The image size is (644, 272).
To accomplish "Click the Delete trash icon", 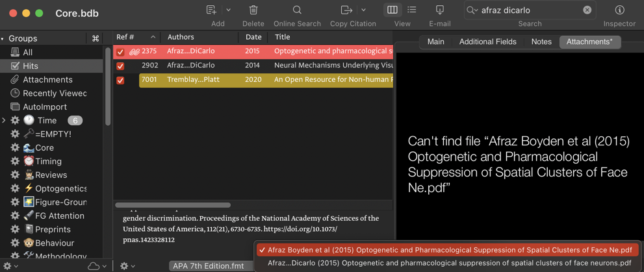I will coord(253,10).
